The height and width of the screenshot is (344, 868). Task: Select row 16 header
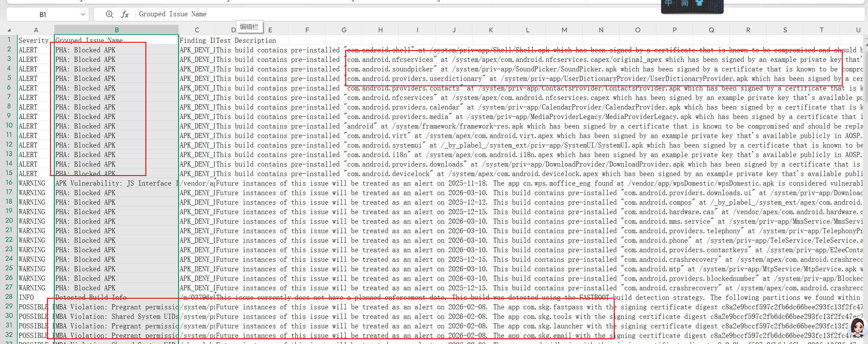[x=9, y=183]
